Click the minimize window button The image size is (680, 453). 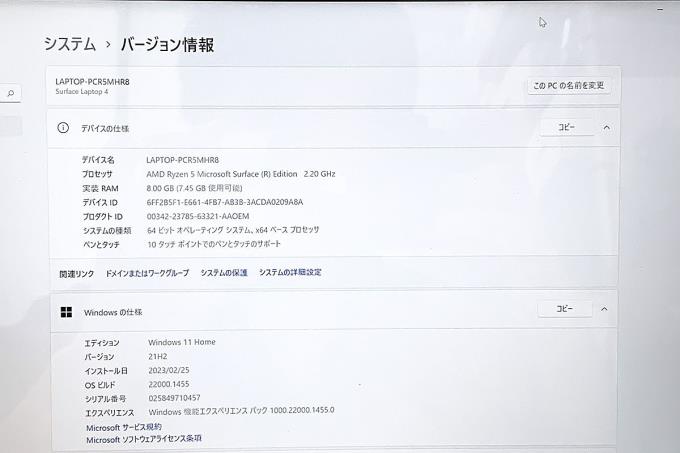pos(660,9)
